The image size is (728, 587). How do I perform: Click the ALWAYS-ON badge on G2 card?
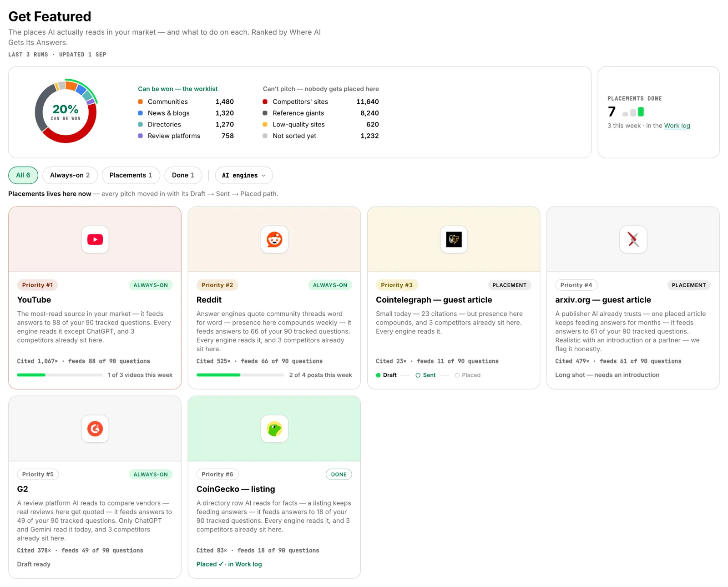[x=151, y=475]
